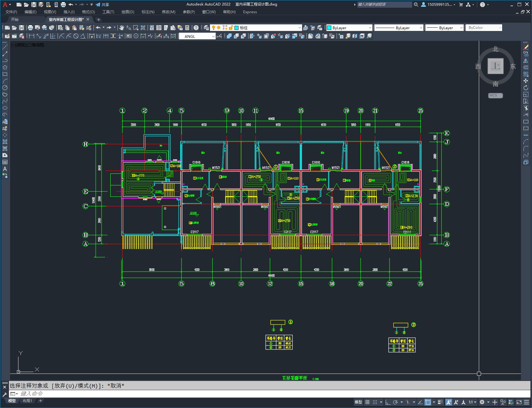Screen dimensions: 532x408
Task: Activate the Pan hand tool
Action: [122, 28]
